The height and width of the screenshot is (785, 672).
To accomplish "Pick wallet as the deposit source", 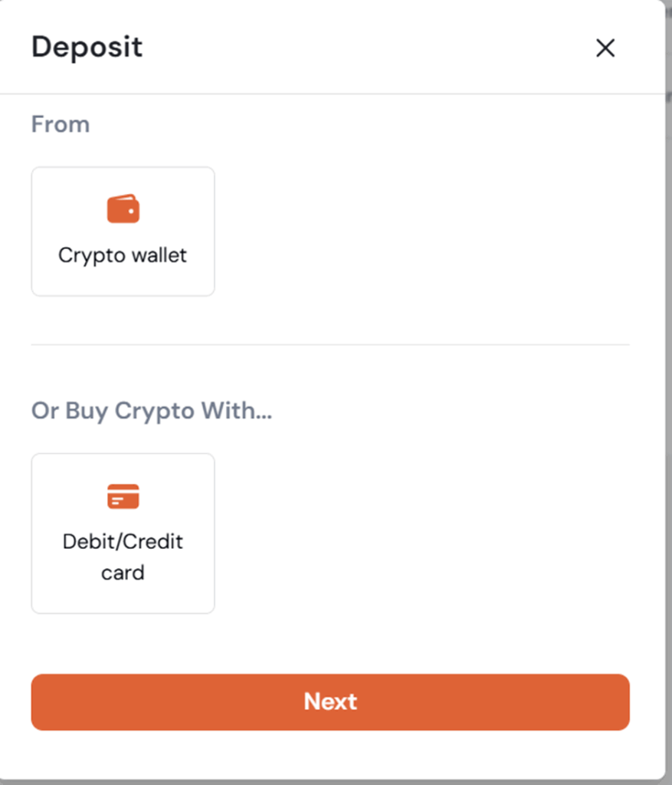I will (x=123, y=232).
